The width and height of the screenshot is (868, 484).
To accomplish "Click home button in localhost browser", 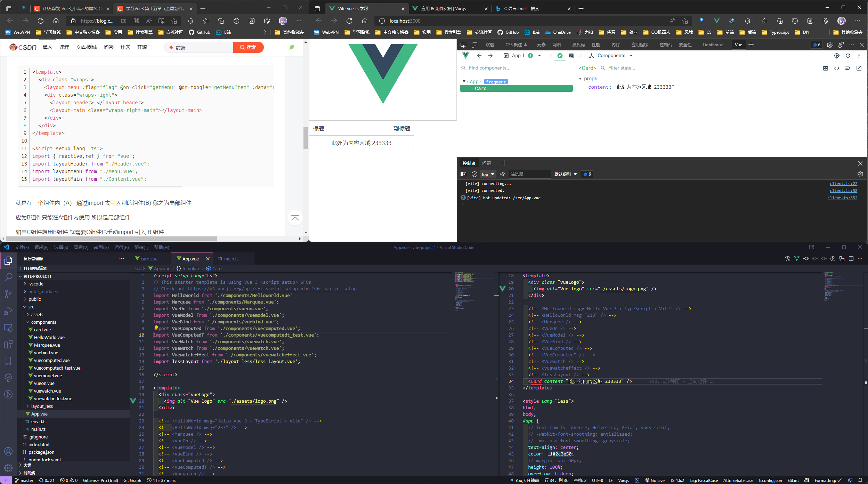I will point(365,21).
